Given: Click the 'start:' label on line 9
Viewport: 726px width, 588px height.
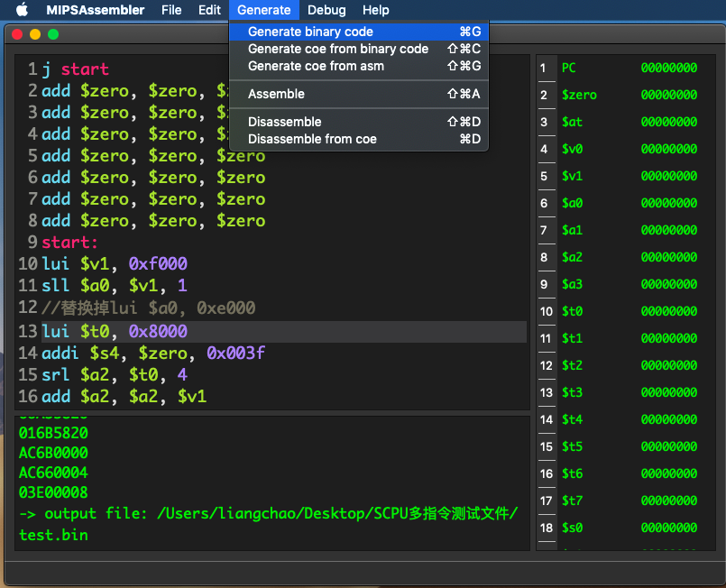Looking at the screenshot, I should (69, 243).
